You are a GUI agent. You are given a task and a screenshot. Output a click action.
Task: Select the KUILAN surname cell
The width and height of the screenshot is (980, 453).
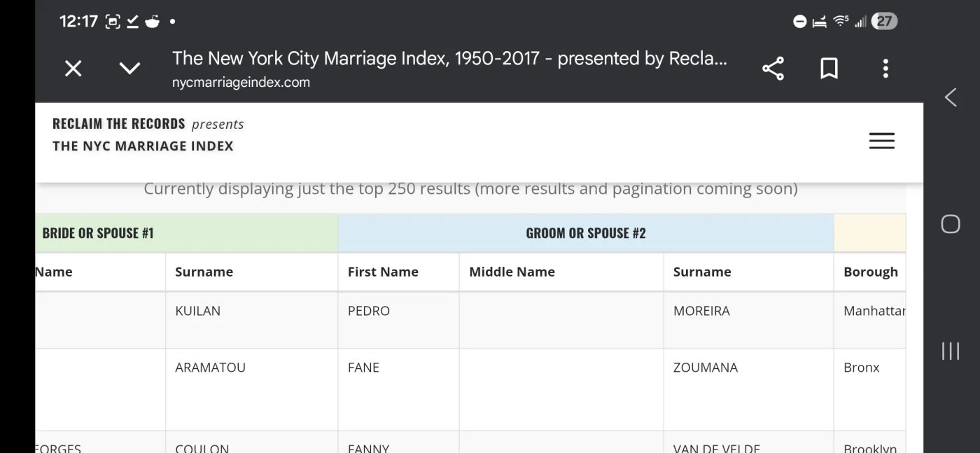(x=197, y=311)
